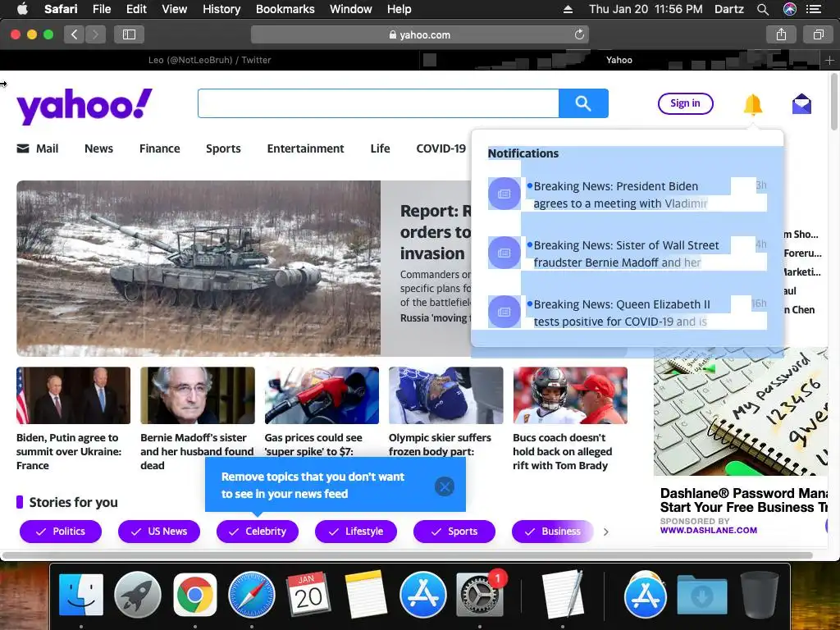The height and width of the screenshot is (630, 840).
Task: Open the Downloads folder in the Dock
Action: [x=702, y=595]
